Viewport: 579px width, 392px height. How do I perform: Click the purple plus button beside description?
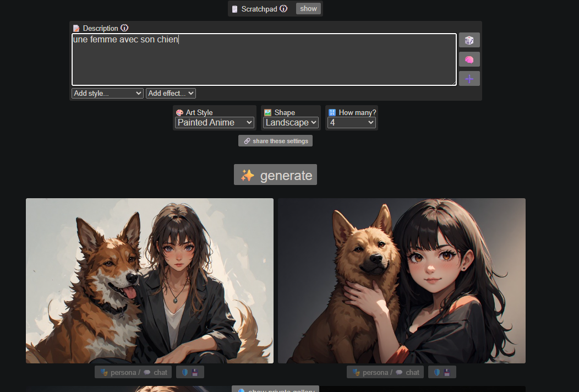[x=469, y=79]
